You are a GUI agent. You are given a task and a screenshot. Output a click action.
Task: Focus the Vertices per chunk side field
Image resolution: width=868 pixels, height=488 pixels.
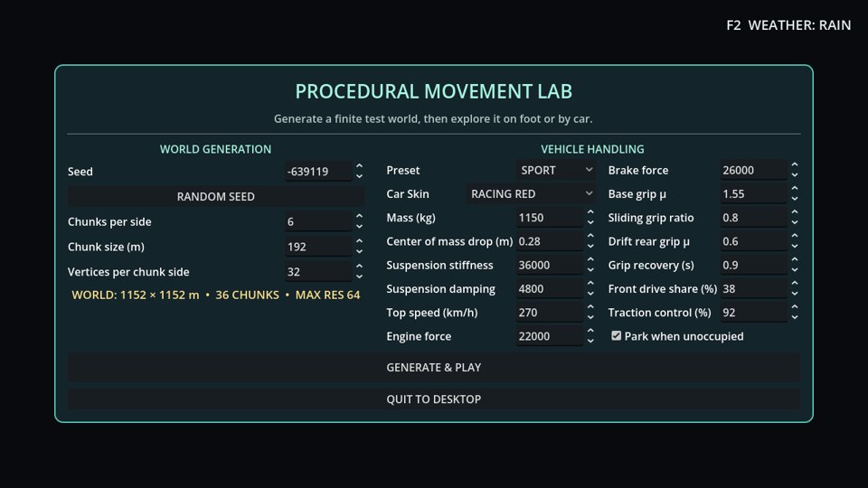318,272
